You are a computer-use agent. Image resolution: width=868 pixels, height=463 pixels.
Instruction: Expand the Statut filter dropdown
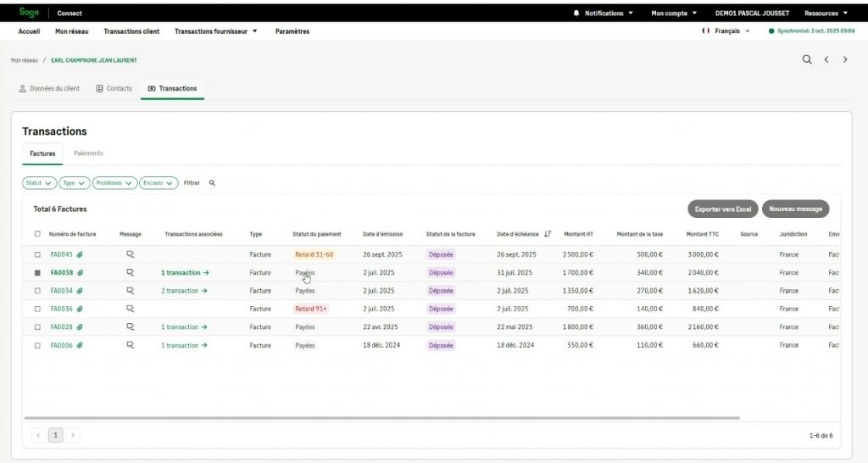(x=39, y=182)
